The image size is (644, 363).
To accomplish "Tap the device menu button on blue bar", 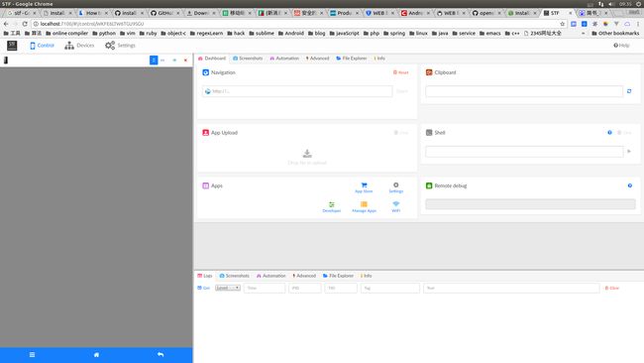I will point(32,355).
